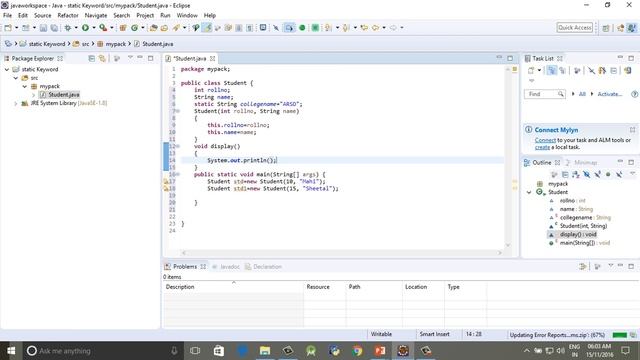Click the Back navigation arrow in toolbar
The image size is (640, 360).
(x=375, y=28)
